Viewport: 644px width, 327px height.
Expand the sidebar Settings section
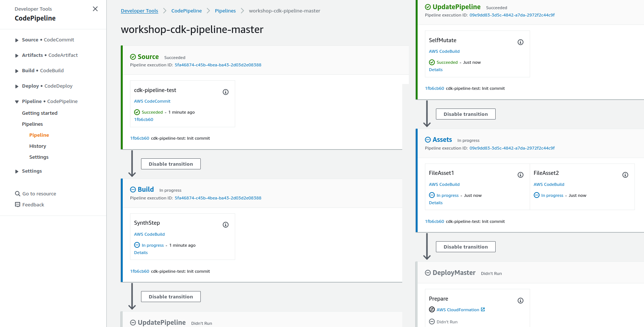17,172
